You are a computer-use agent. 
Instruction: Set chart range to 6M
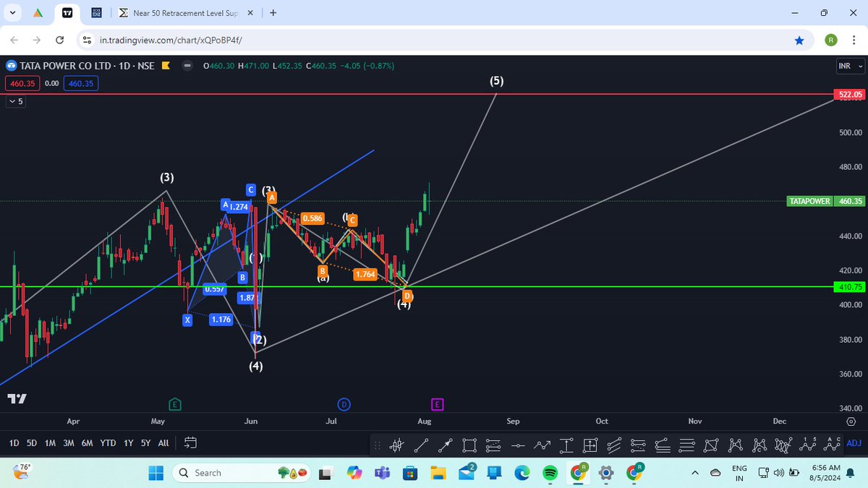87,442
